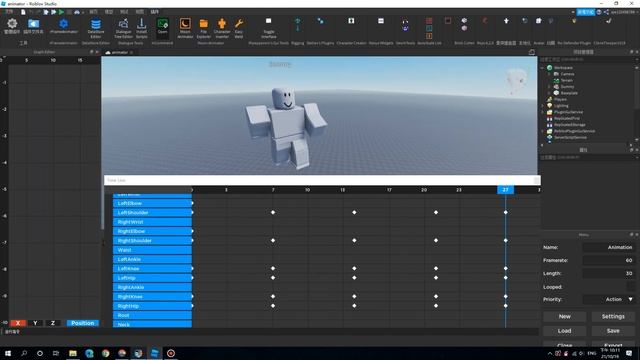Select Dummy in the Explorer tree

point(567,87)
